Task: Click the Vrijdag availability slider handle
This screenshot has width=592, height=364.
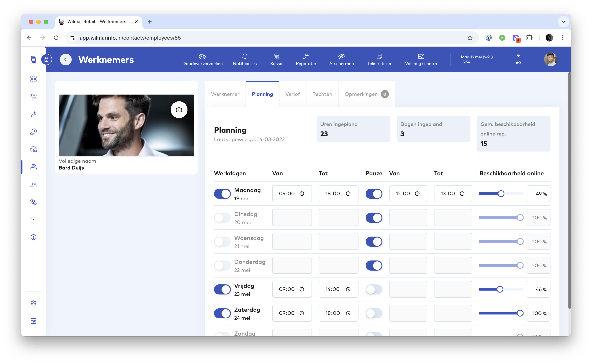Action: tap(500, 289)
